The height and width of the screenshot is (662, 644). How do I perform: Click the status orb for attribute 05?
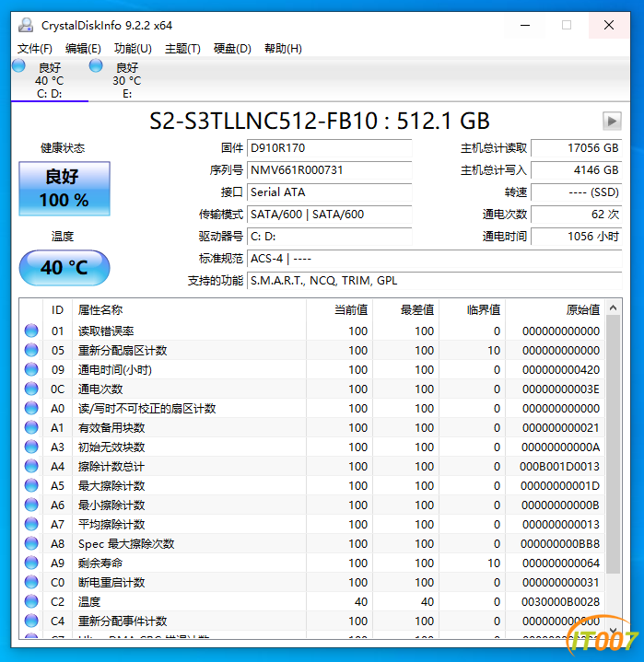pyautogui.click(x=31, y=350)
